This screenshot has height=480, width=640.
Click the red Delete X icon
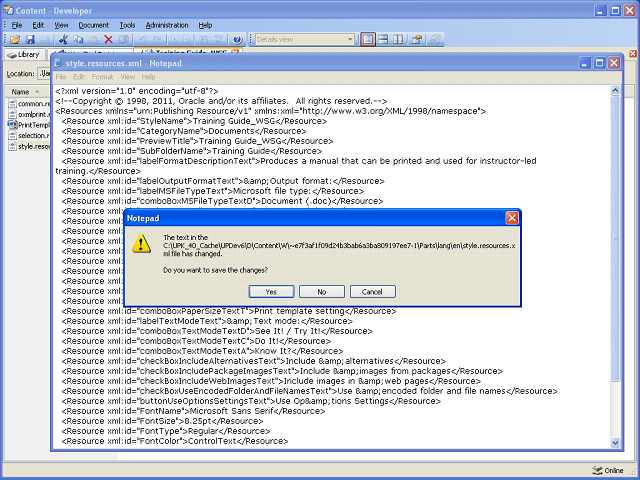(108, 40)
